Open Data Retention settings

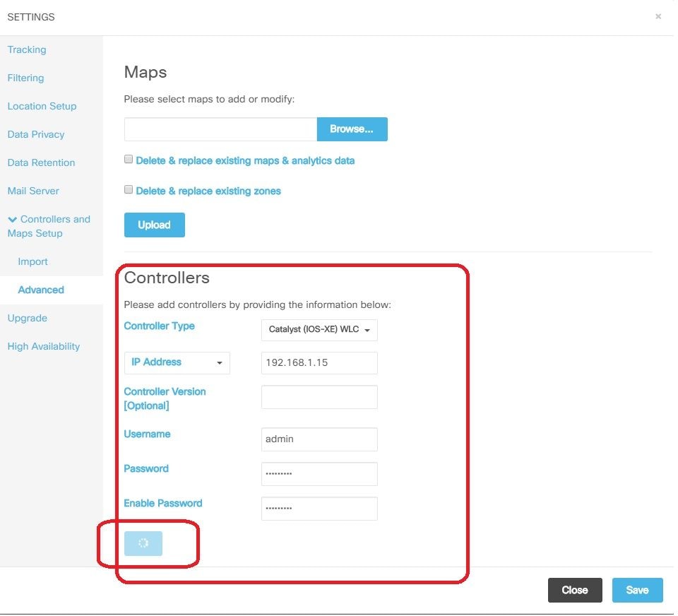pyautogui.click(x=41, y=162)
